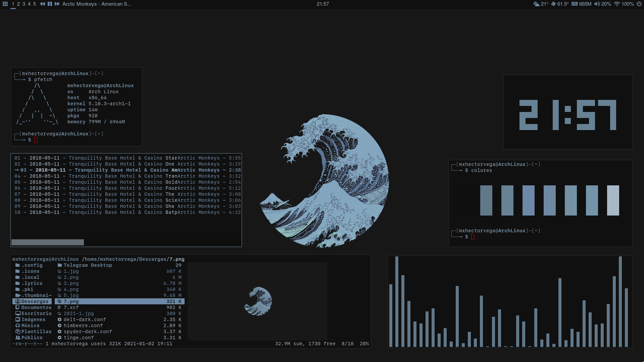Click the Música headphones icon

18,325
